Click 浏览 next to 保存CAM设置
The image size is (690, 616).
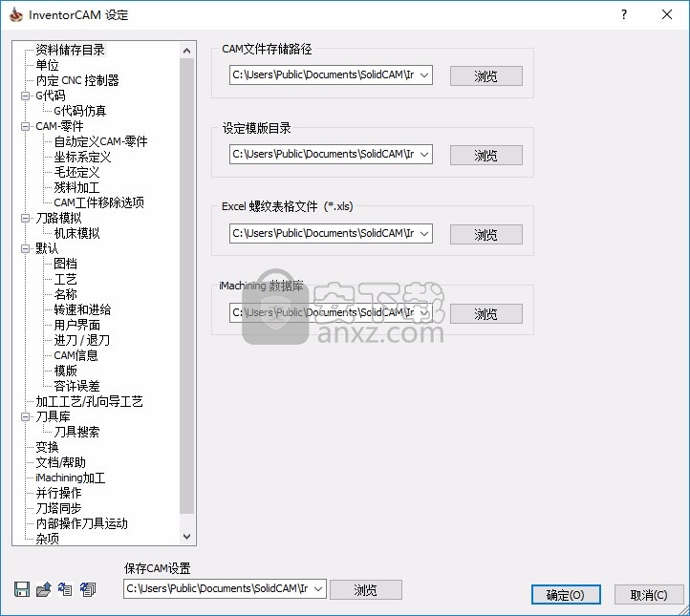[366, 589]
